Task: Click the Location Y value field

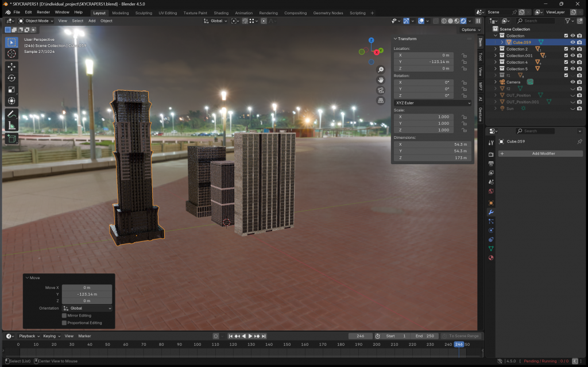Action: coord(425,62)
